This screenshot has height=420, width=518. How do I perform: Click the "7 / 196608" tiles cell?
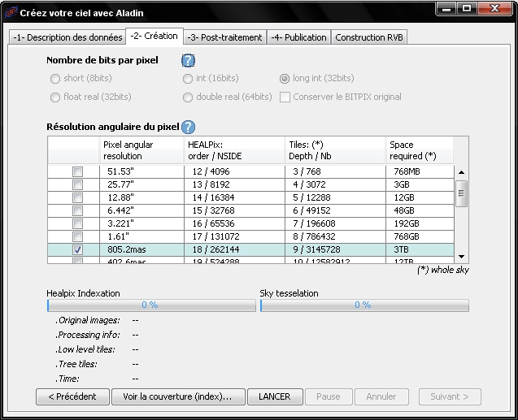[335, 223]
